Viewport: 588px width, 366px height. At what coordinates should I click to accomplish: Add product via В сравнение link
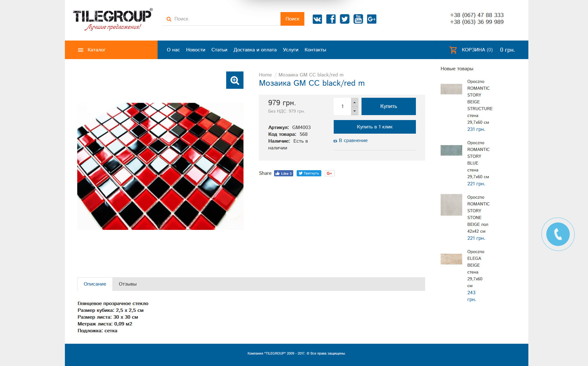pos(351,140)
